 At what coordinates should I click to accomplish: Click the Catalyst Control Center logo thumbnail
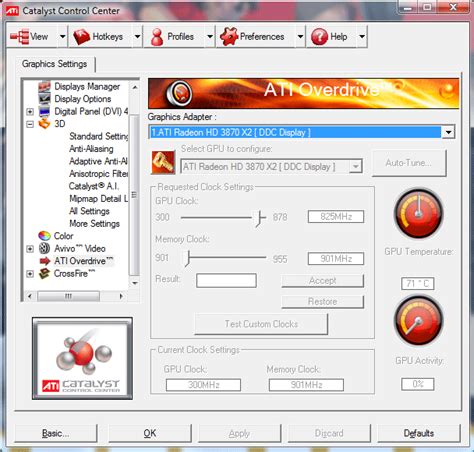82,358
